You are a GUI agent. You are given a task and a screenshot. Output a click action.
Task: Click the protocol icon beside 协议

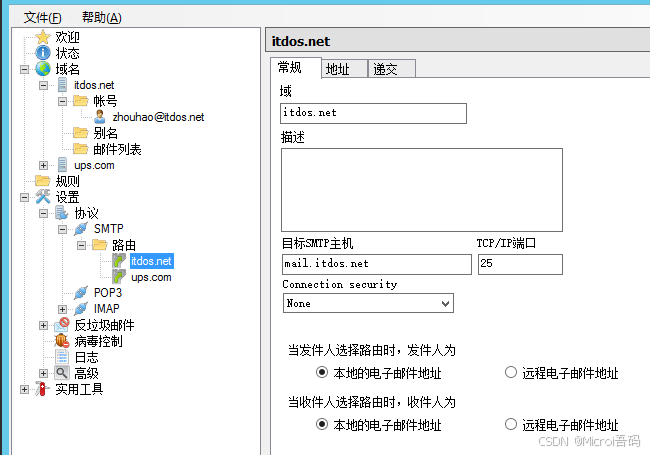(x=62, y=213)
